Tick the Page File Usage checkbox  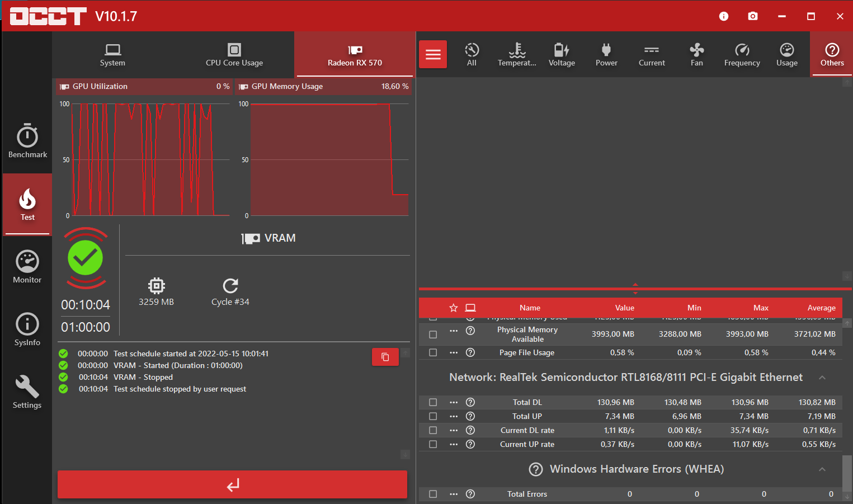click(433, 352)
